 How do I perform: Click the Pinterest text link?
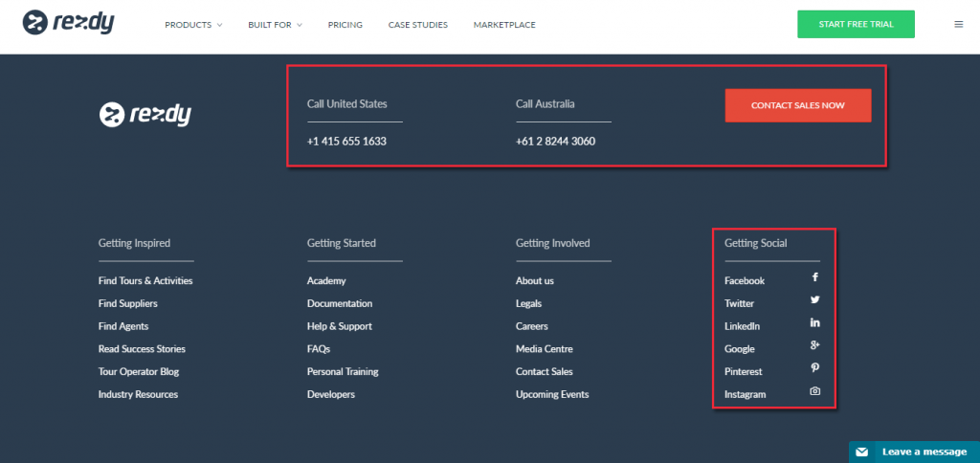(743, 371)
